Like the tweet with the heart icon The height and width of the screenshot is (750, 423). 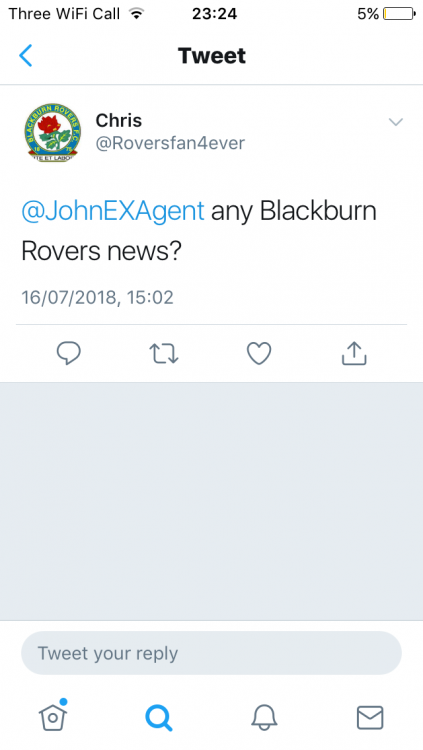pos(259,353)
